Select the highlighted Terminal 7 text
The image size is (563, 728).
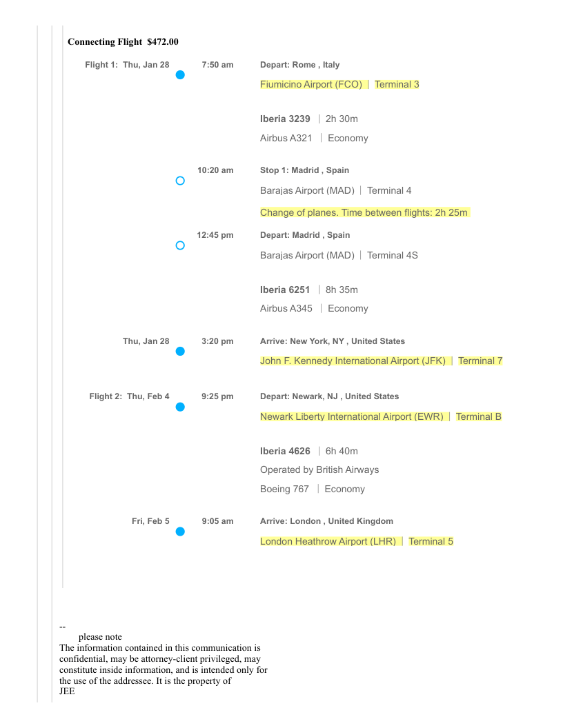point(480,361)
